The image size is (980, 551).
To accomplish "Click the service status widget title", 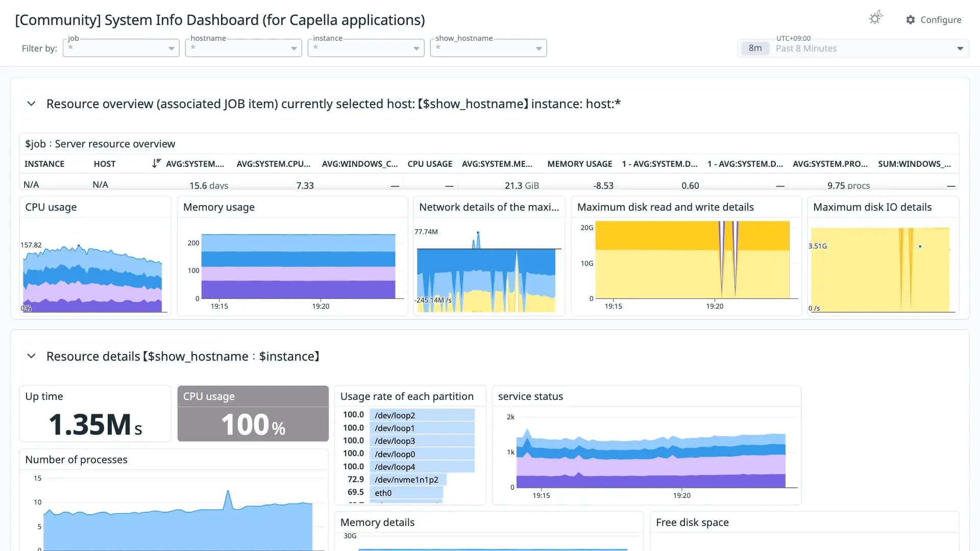I will [530, 396].
